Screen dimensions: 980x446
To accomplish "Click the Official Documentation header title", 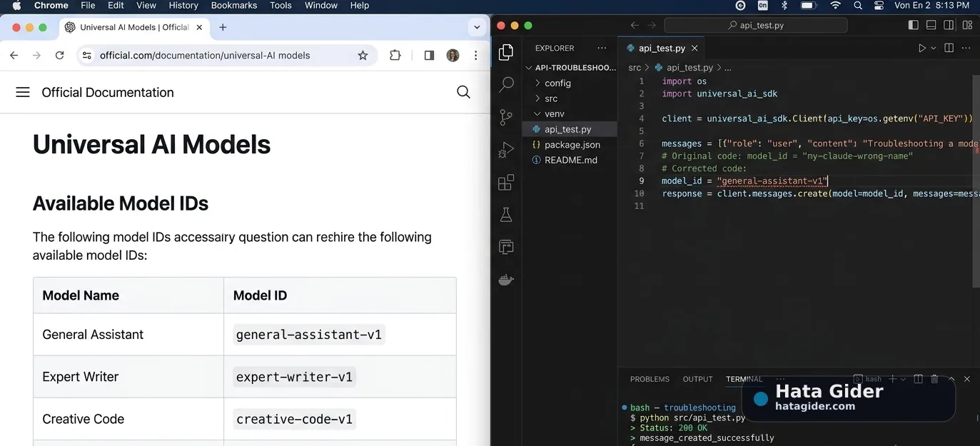I will [108, 92].
